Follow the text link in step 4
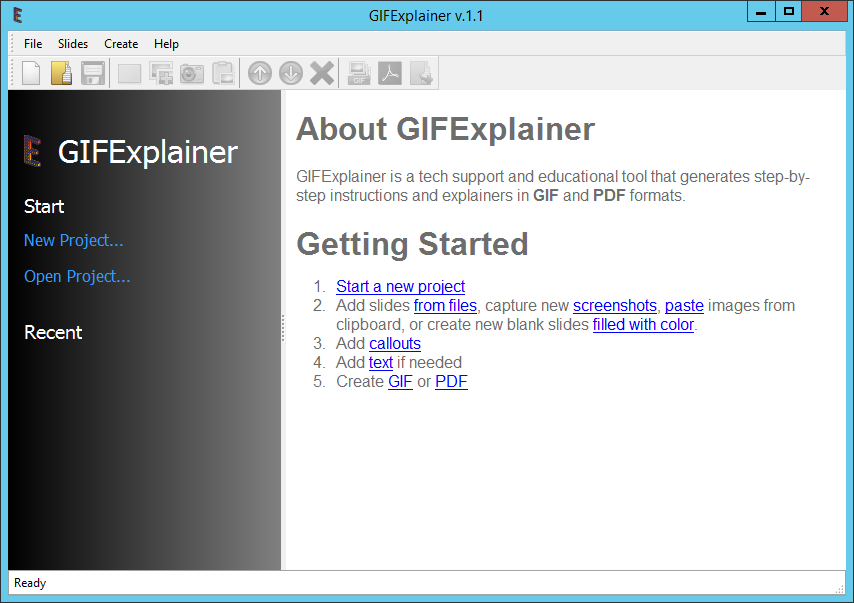 (x=381, y=363)
